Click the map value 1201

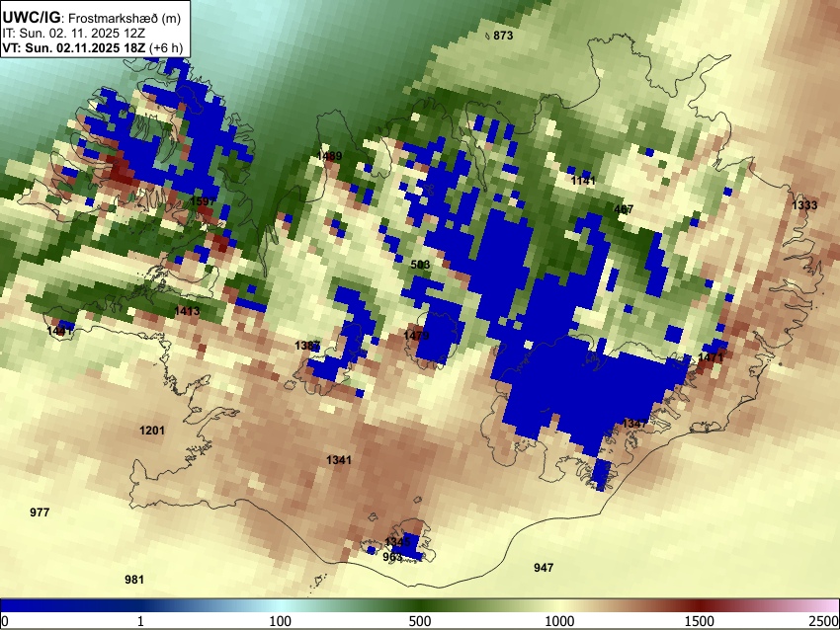[x=152, y=431]
